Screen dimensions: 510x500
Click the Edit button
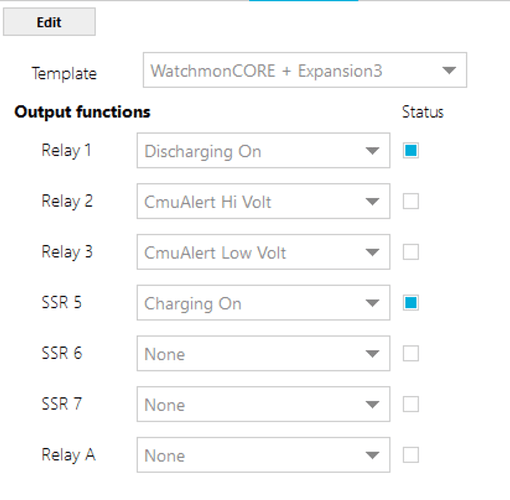pyautogui.click(x=49, y=22)
